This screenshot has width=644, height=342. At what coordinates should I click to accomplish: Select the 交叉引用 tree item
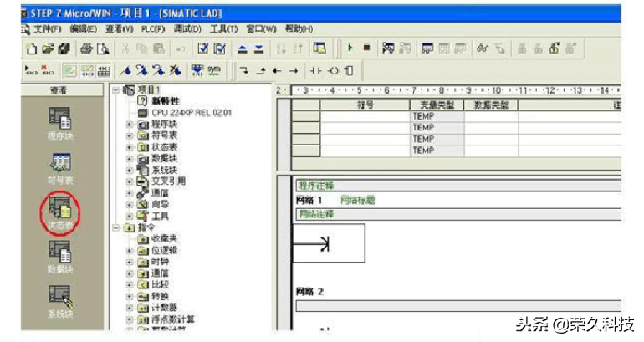coord(168,181)
